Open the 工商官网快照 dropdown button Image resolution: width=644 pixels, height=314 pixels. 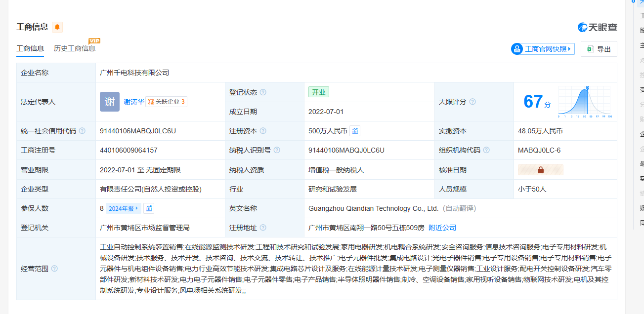[543, 49]
